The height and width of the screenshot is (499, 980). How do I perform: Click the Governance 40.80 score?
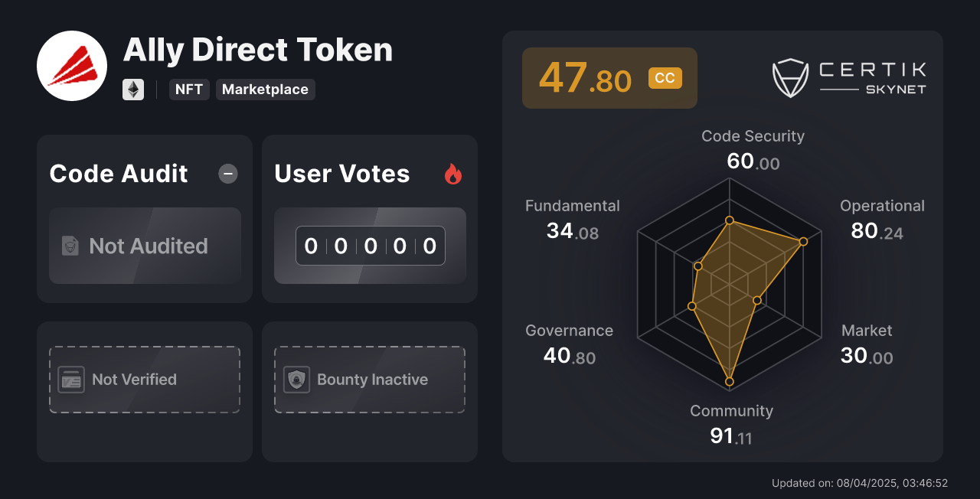point(569,356)
